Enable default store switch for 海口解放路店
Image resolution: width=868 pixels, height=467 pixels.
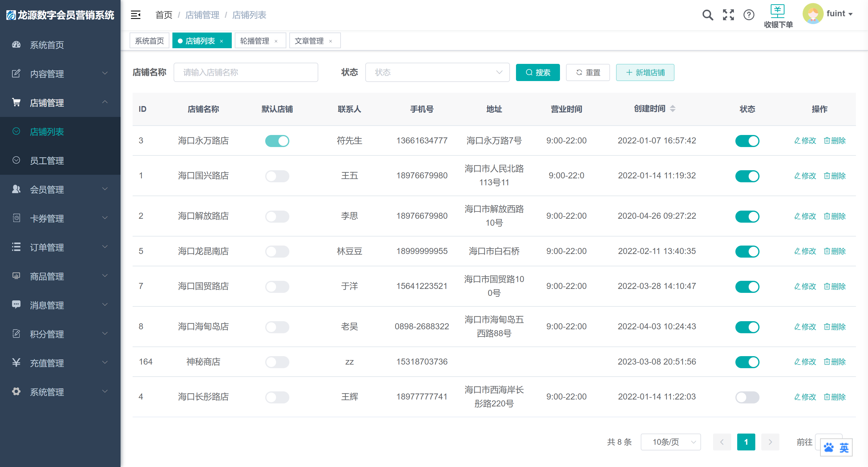pos(277,216)
